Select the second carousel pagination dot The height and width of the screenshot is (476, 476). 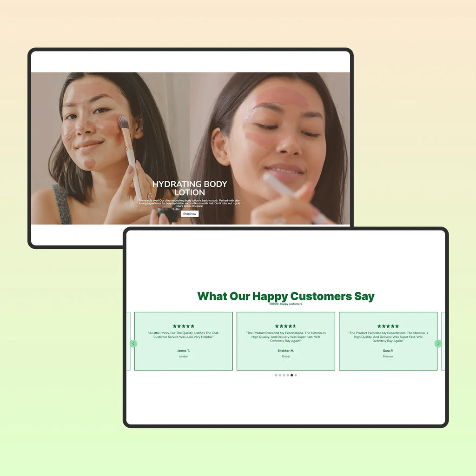(x=280, y=375)
